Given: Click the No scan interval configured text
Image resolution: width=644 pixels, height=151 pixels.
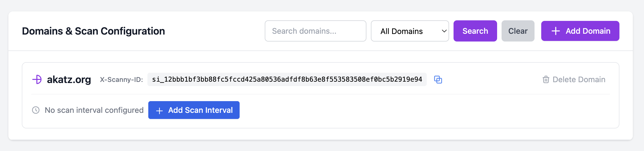Looking at the screenshot, I should pos(94,110).
